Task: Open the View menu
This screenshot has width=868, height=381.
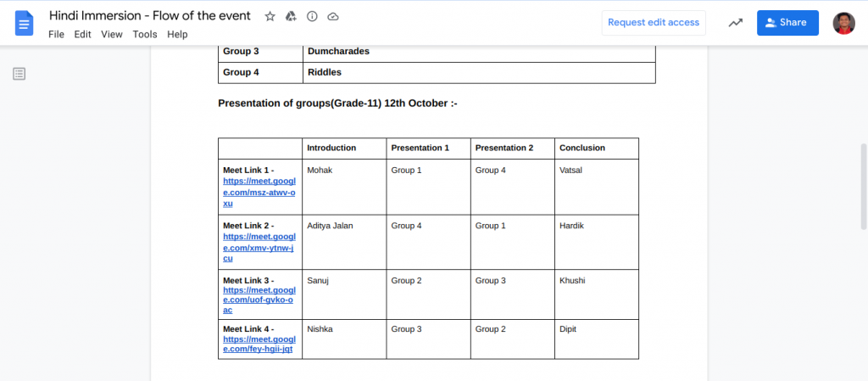Action: 112,34
